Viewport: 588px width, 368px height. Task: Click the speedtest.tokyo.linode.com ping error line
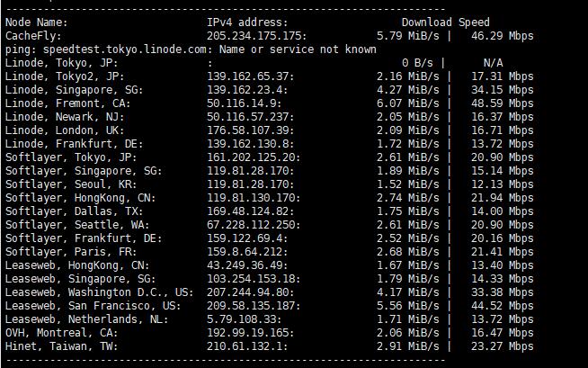tap(191, 49)
